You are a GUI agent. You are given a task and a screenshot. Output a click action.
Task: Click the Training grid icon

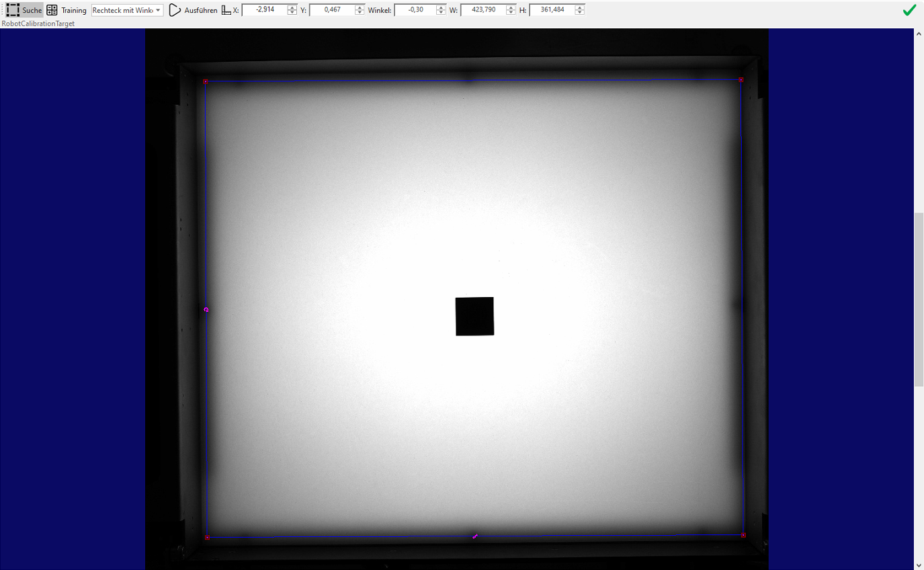[52, 10]
